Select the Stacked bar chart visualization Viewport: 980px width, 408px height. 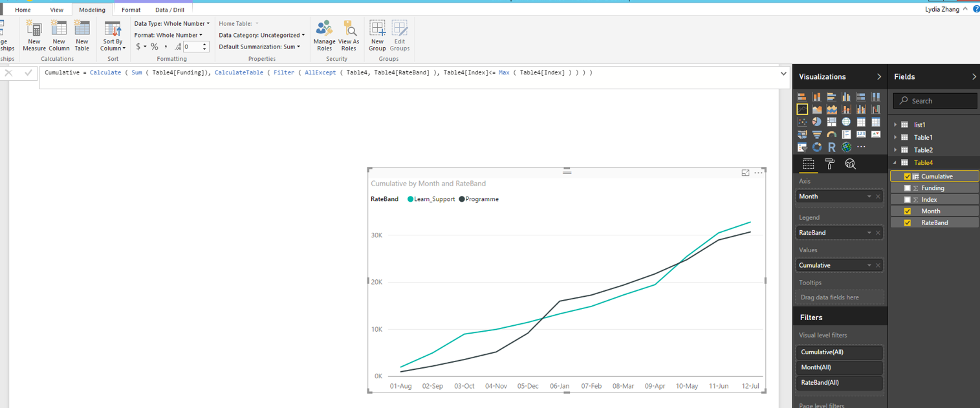click(802, 96)
